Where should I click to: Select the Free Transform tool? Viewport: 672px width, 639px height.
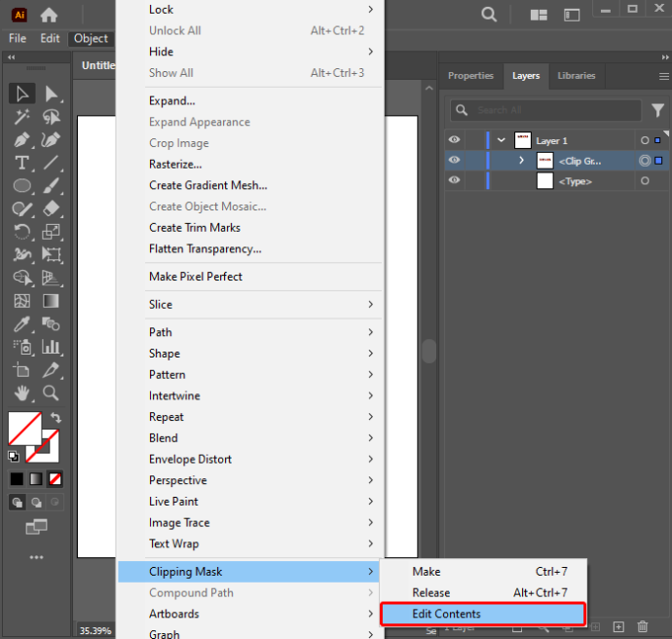(x=51, y=254)
